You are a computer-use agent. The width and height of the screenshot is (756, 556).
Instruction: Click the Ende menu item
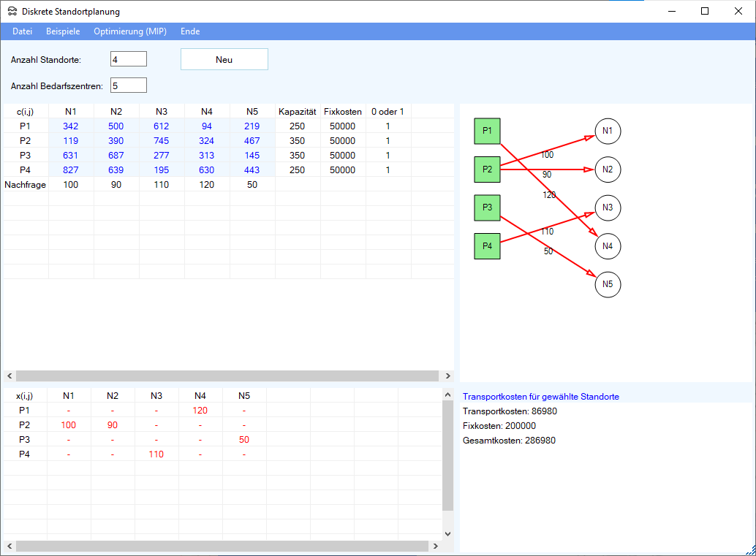190,31
